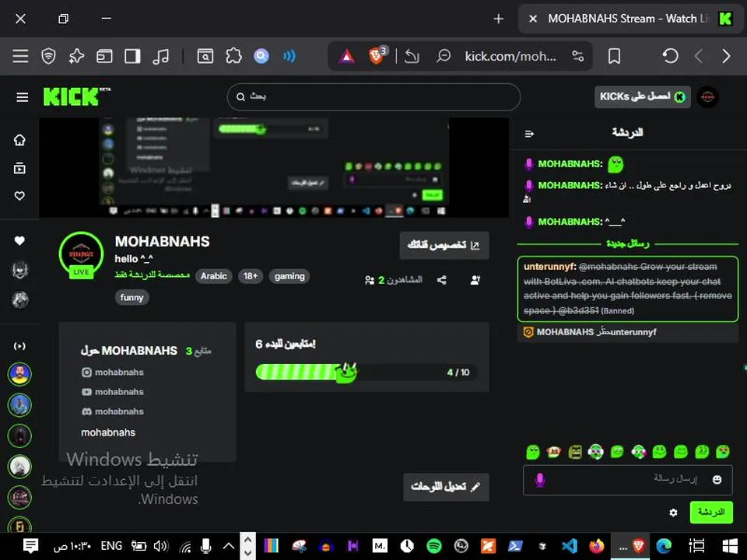747x560 pixels.
Task: Click the edit panels button
Action: [446, 487]
